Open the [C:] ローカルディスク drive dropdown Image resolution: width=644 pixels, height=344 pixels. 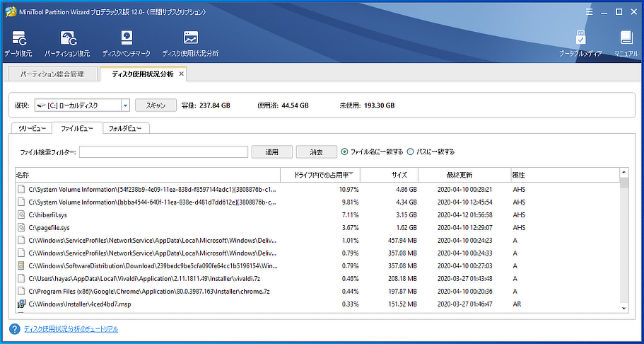pyautogui.click(x=125, y=105)
